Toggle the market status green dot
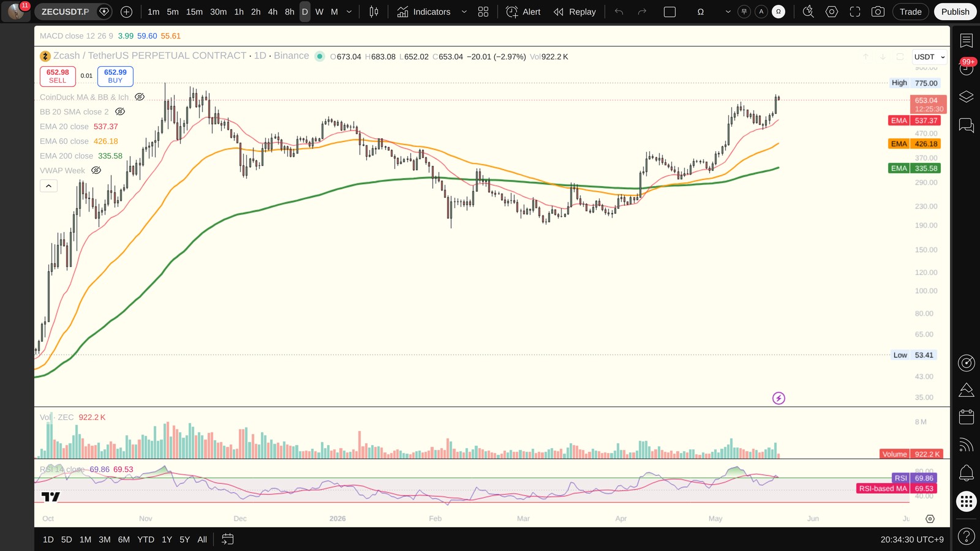Viewport: 980px width, 551px height. tap(320, 56)
